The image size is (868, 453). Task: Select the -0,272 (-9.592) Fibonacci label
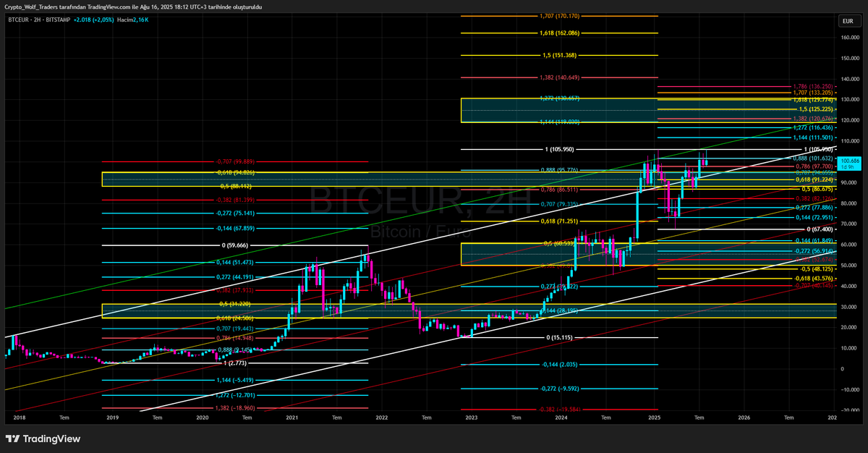click(560, 389)
